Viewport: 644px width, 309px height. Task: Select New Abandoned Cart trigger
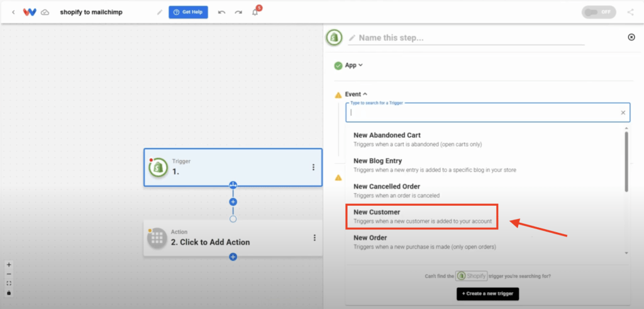485,139
